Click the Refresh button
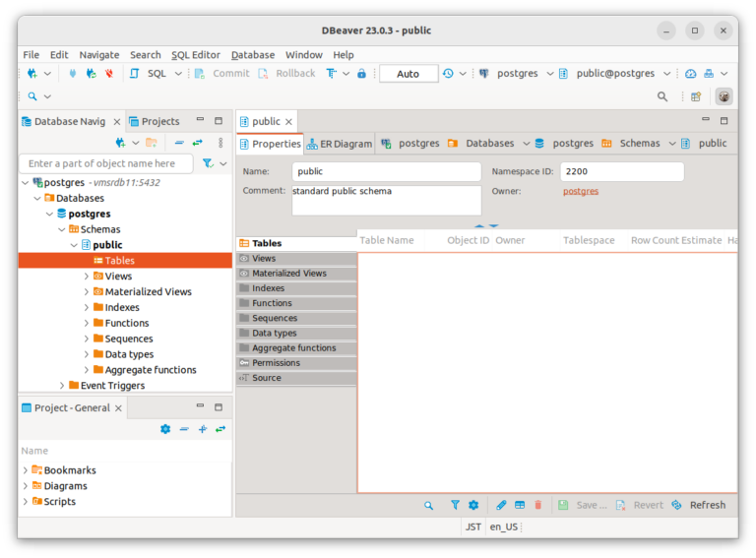The width and height of the screenshot is (756, 558). 699,505
